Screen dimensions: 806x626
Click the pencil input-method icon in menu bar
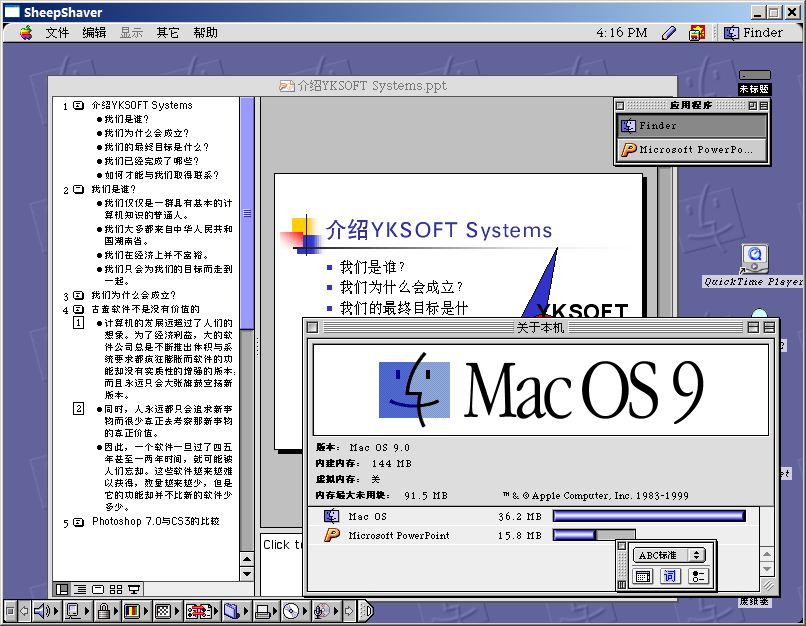point(669,33)
